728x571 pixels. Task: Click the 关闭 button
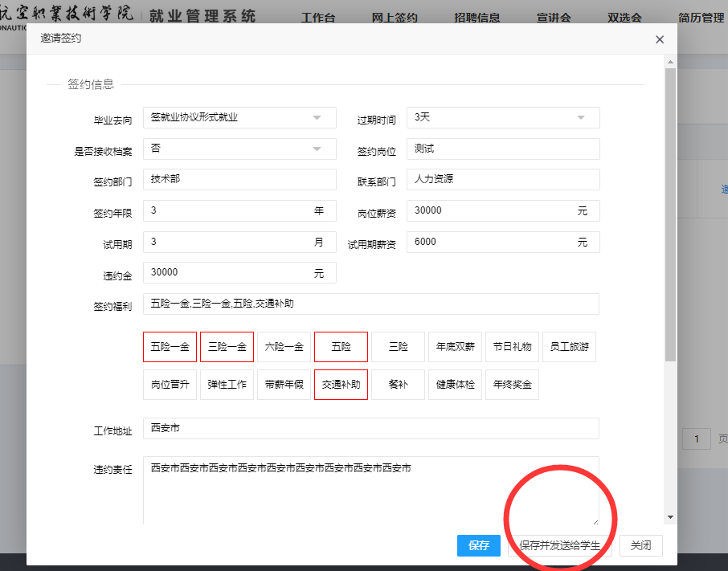tap(640, 545)
